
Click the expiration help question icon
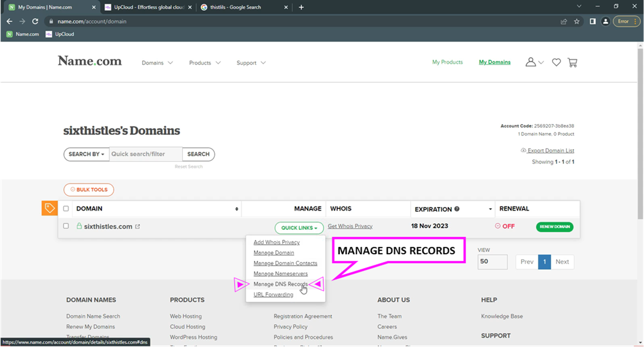click(x=457, y=209)
